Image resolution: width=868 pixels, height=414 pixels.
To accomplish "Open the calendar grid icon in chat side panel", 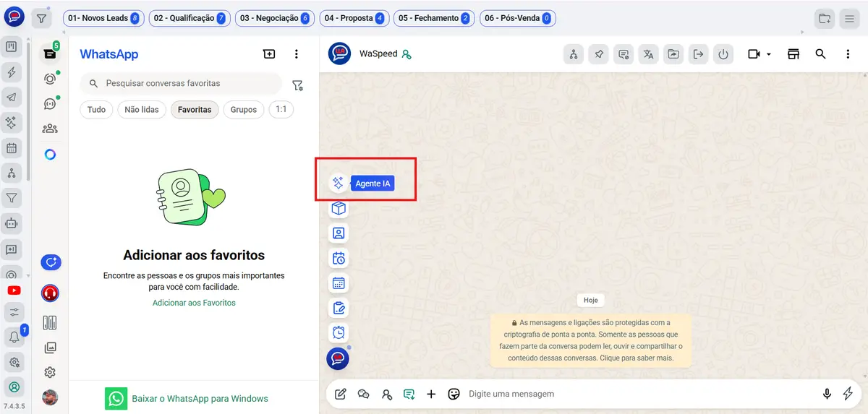I will [338, 283].
